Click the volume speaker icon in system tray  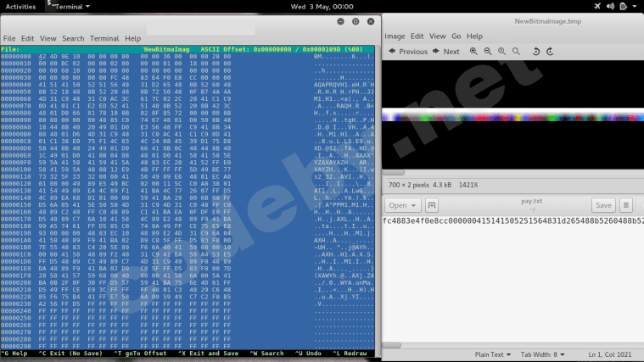pyautogui.click(x=610, y=6)
